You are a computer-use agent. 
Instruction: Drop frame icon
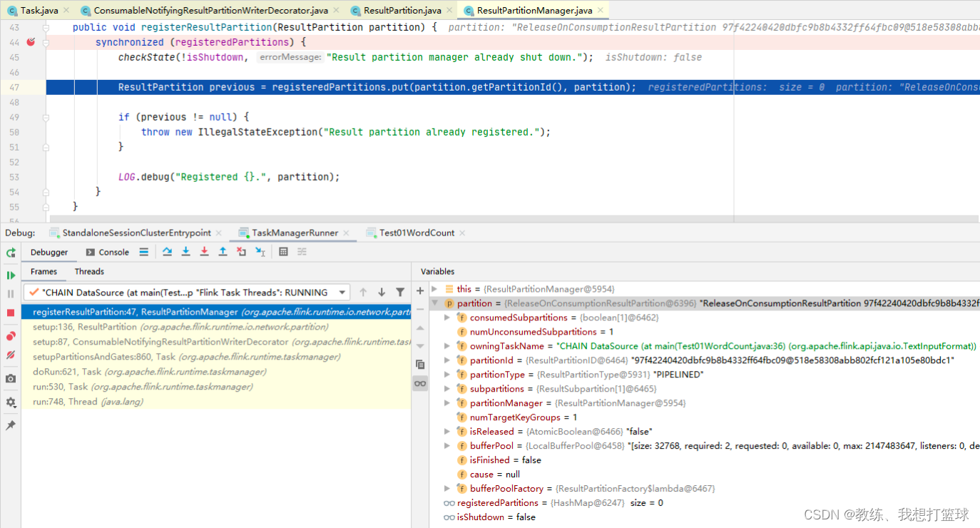tap(241, 252)
